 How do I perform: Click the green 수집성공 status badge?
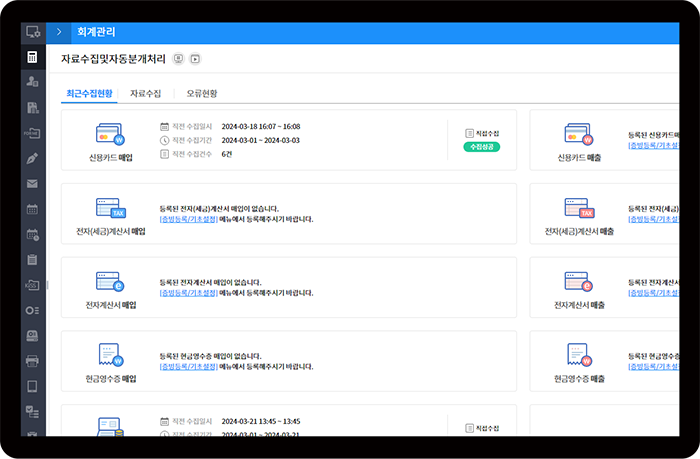482,147
